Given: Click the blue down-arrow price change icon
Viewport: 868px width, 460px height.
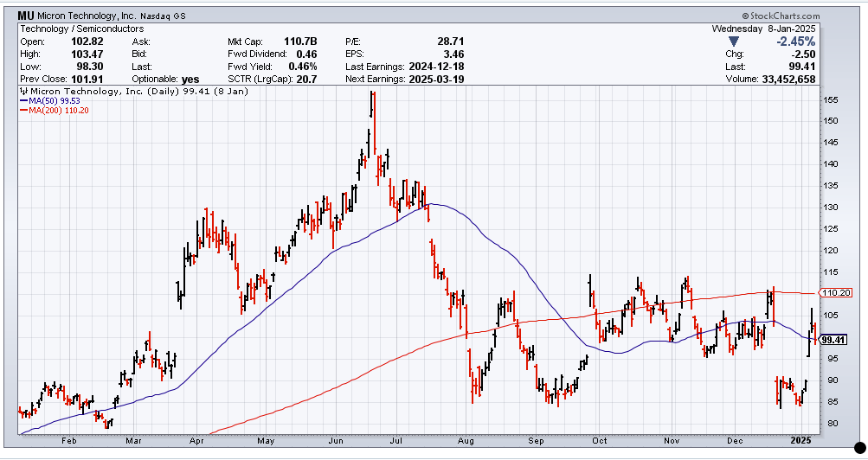Looking at the screenshot, I should (x=734, y=42).
